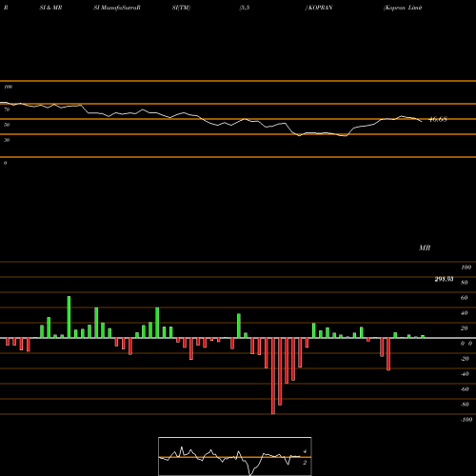Click MR axis label -20

[465, 359]
